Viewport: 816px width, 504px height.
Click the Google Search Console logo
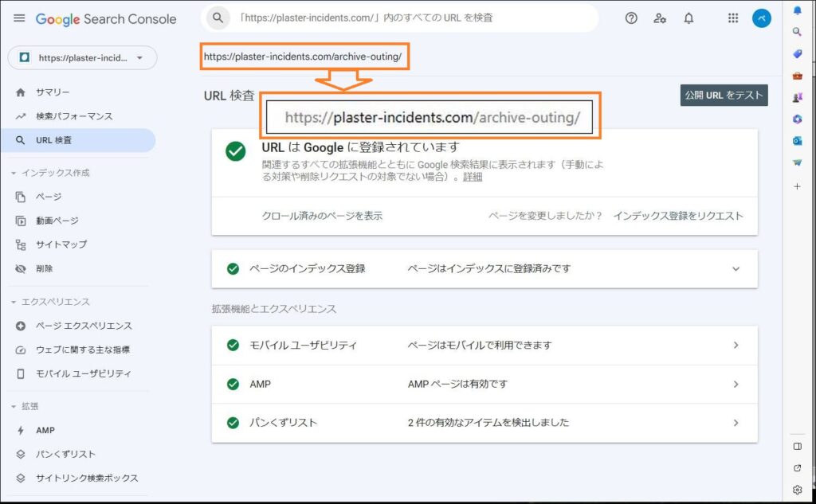106,19
